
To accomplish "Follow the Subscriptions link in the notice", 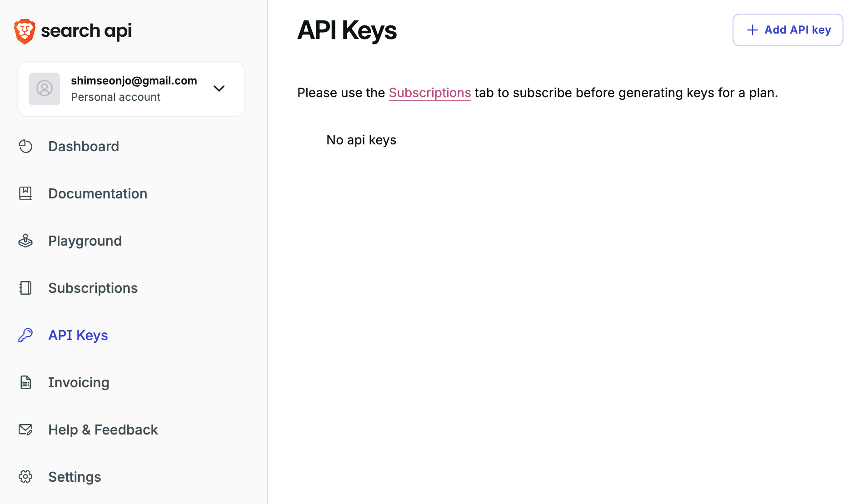I will click(429, 93).
